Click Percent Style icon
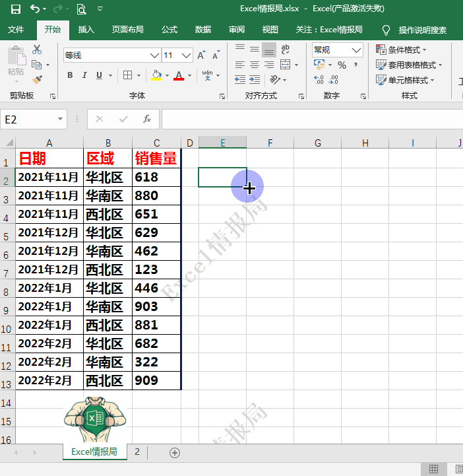This screenshot has height=476, width=463. 342,65
